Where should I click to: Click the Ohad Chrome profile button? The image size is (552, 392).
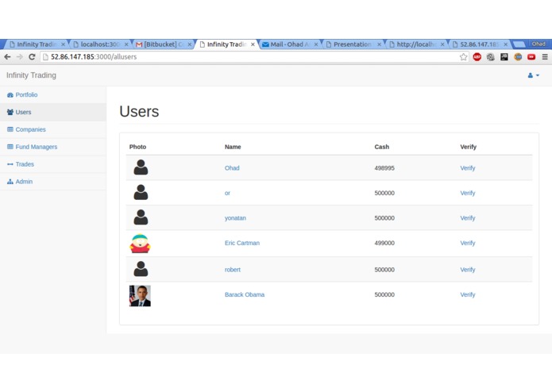538,44
